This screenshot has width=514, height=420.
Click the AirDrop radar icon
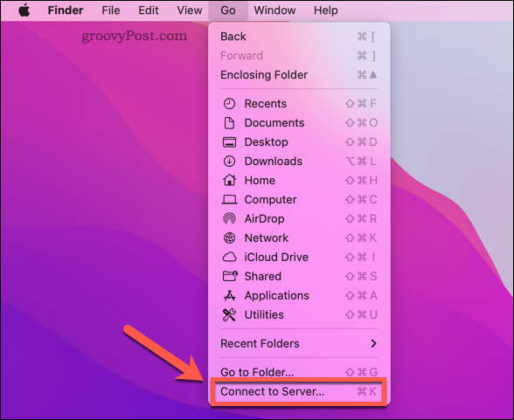click(x=229, y=218)
